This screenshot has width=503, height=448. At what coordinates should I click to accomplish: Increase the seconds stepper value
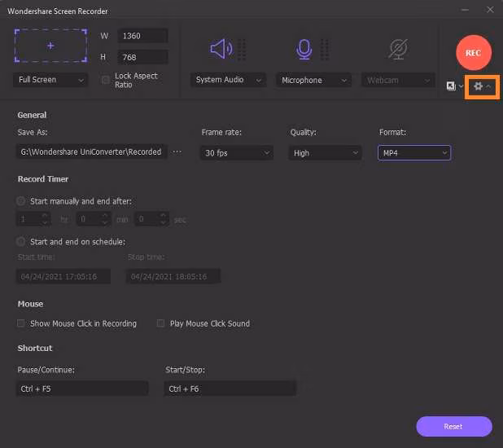tap(163, 215)
